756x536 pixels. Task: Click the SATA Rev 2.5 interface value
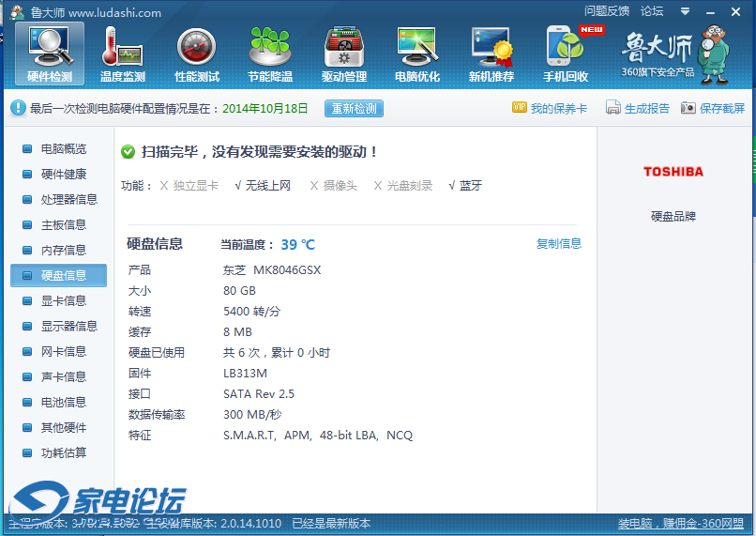tap(259, 394)
